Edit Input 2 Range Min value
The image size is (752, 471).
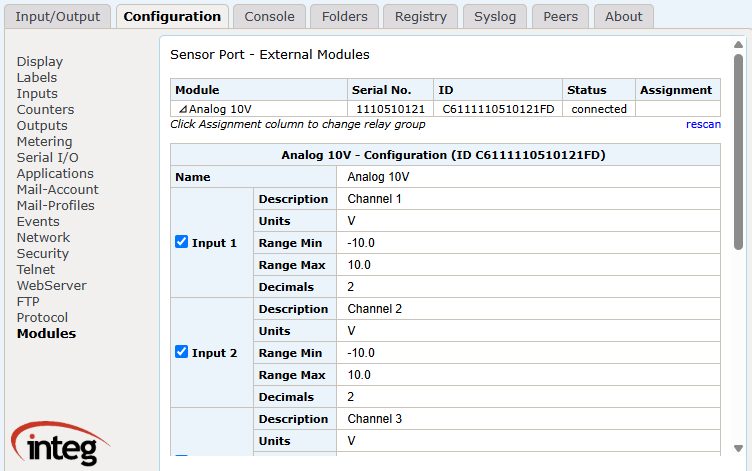pos(528,353)
